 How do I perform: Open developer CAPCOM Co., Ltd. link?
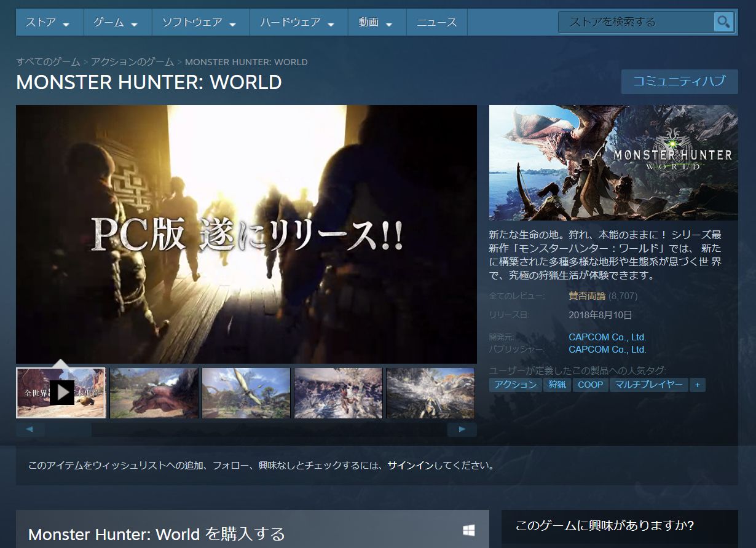(607, 337)
